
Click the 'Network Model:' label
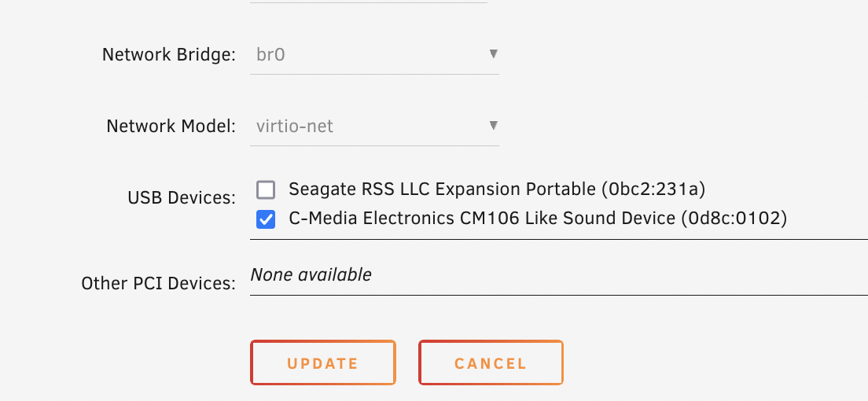(171, 126)
